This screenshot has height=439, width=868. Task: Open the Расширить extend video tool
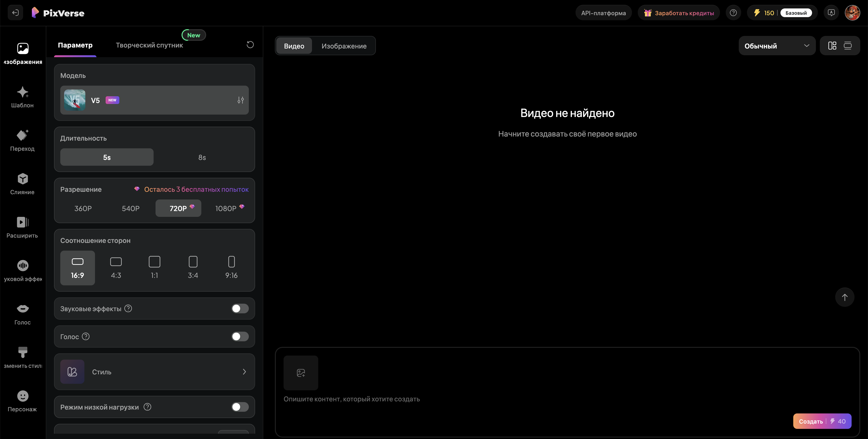23,223
